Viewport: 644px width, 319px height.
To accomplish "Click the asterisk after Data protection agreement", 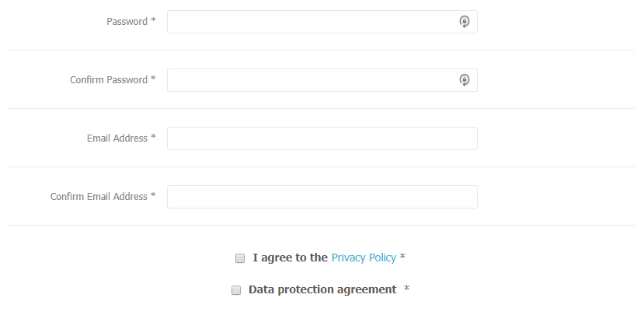I will click(406, 289).
